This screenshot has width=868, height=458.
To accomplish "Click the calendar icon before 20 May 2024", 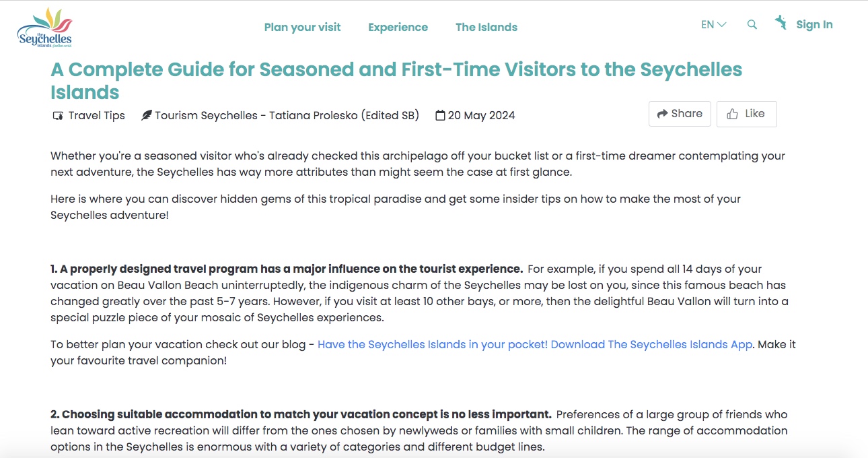I will pos(440,115).
